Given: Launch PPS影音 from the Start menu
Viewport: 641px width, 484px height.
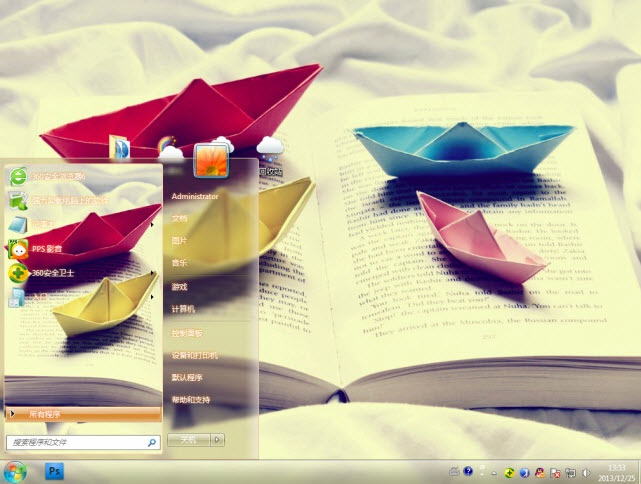Looking at the screenshot, I should pos(83,249).
